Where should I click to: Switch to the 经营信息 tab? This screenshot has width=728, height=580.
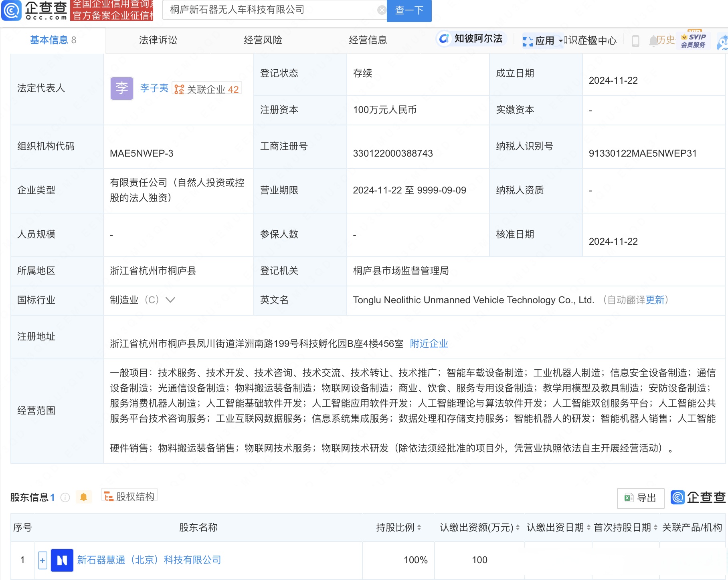tap(368, 40)
